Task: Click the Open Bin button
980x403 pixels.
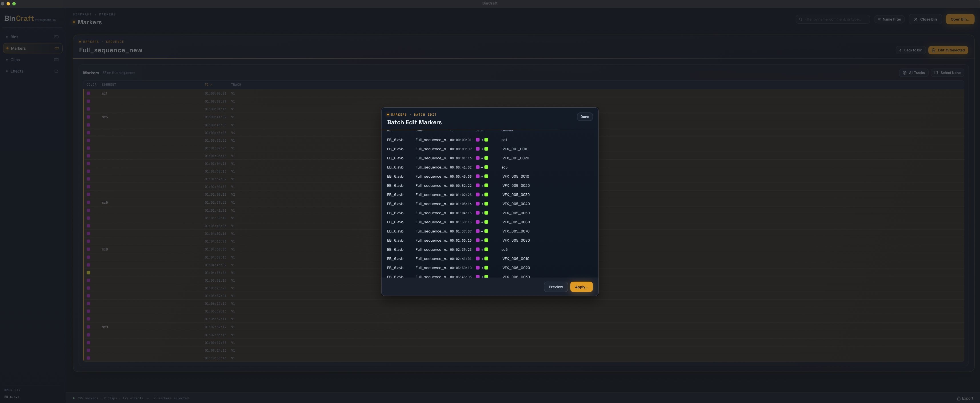Action: 960,19
